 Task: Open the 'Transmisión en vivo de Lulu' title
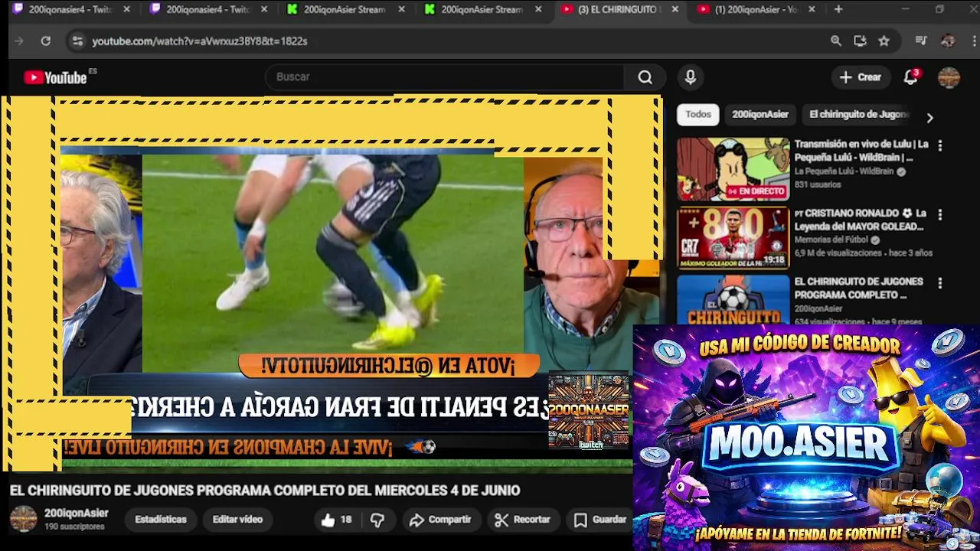[x=861, y=151]
